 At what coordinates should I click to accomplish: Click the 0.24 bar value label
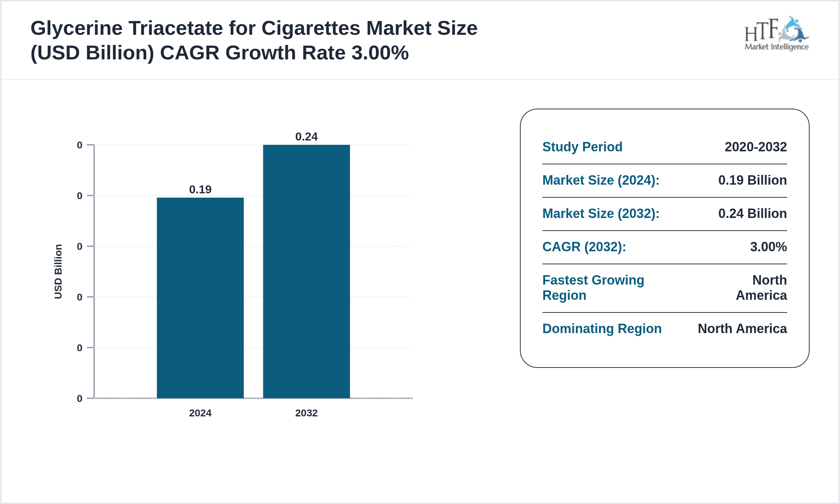click(x=306, y=136)
